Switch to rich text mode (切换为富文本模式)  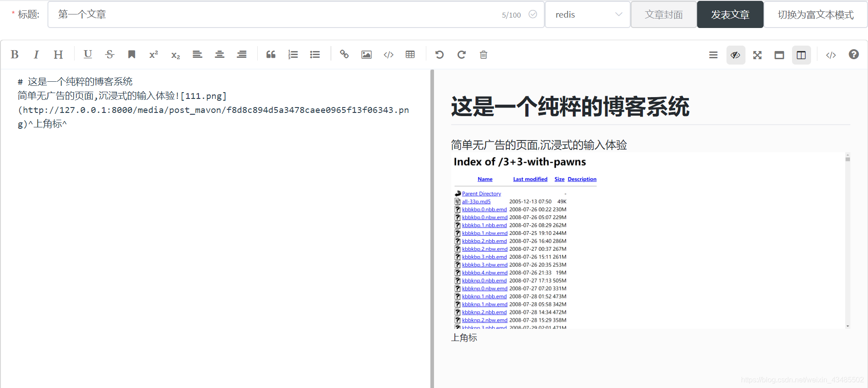[x=816, y=14]
